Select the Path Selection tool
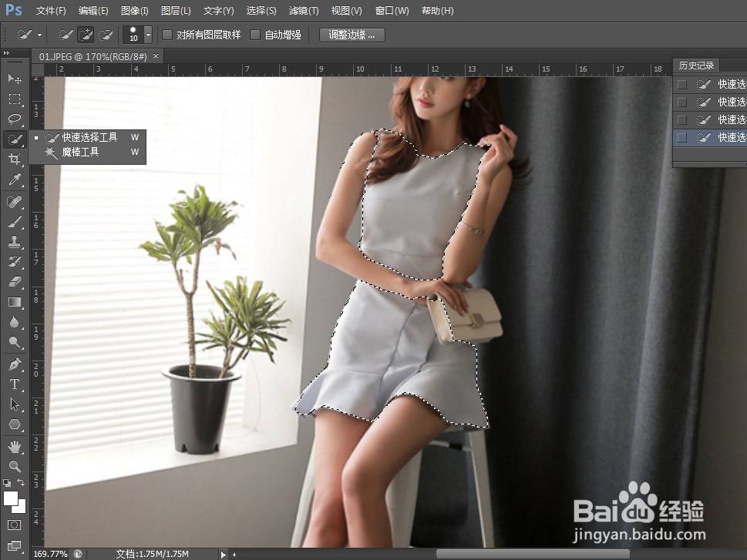747x560 pixels. [x=15, y=404]
